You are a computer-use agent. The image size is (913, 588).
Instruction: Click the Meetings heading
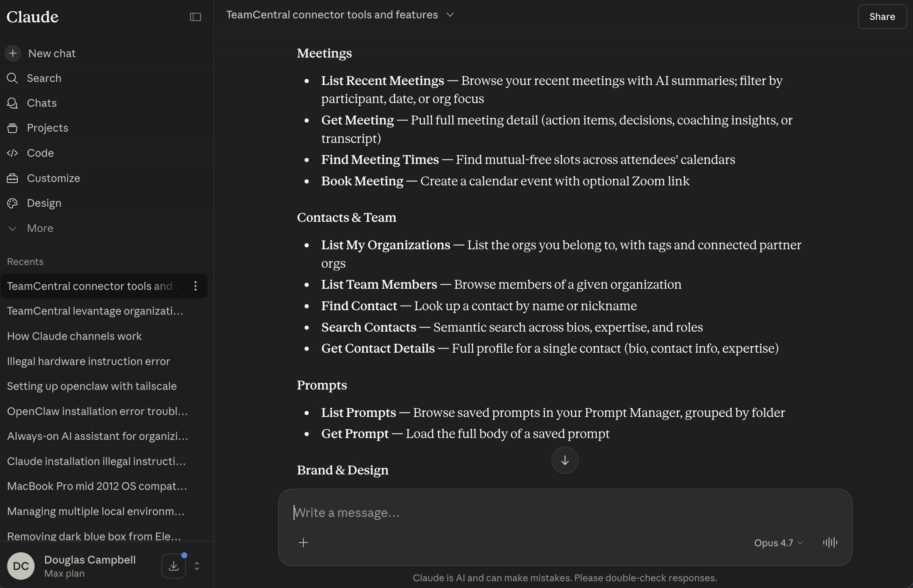pyautogui.click(x=324, y=53)
